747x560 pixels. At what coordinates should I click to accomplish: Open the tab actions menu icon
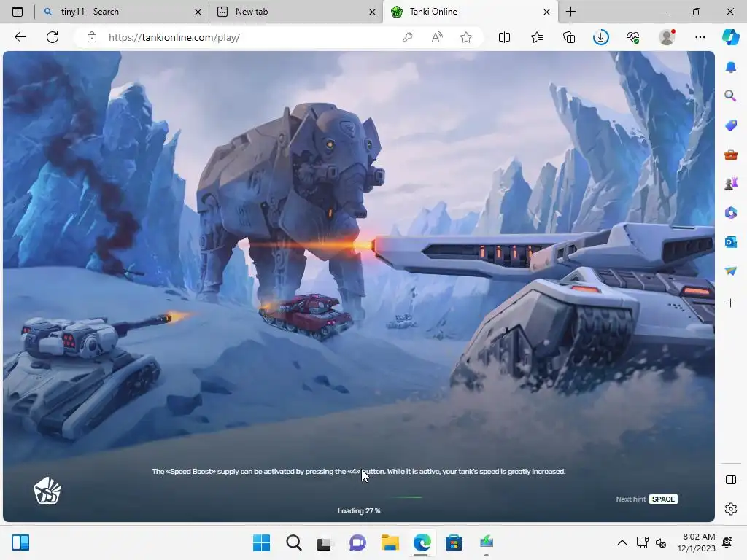(18, 12)
